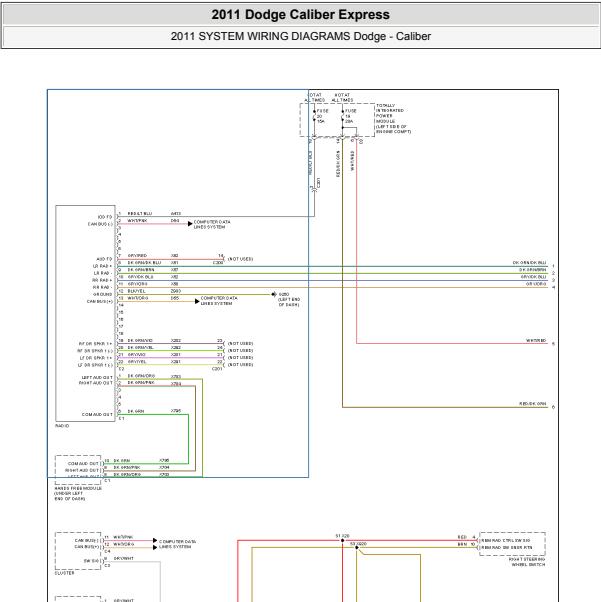Click the 'RIGHT STEERING WHEEL SWITCH' label
The height and width of the screenshot is (602, 601).
[527, 562]
